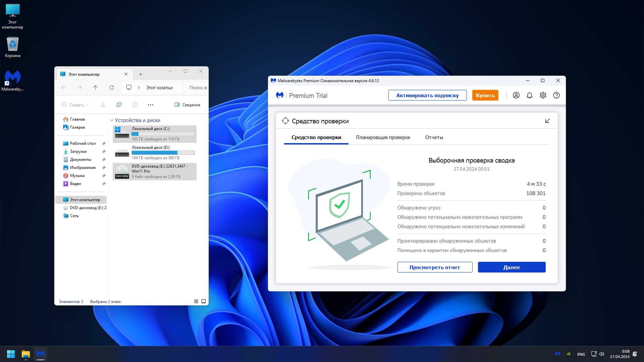Switch Explorer to large thumbnails view
Image resolution: width=644 pixels, height=362 pixels.
(204, 301)
